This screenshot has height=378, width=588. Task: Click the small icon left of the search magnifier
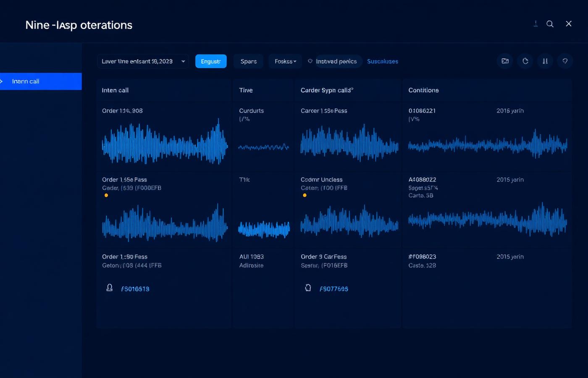[x=535, y=24]
